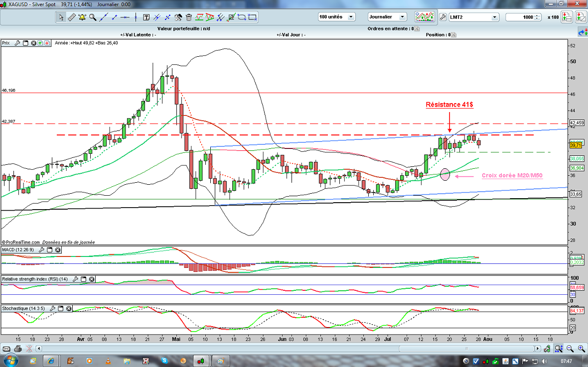Select the ruler measurement tool
Viewport: 588px width, 367px height.
click(72, 17)
